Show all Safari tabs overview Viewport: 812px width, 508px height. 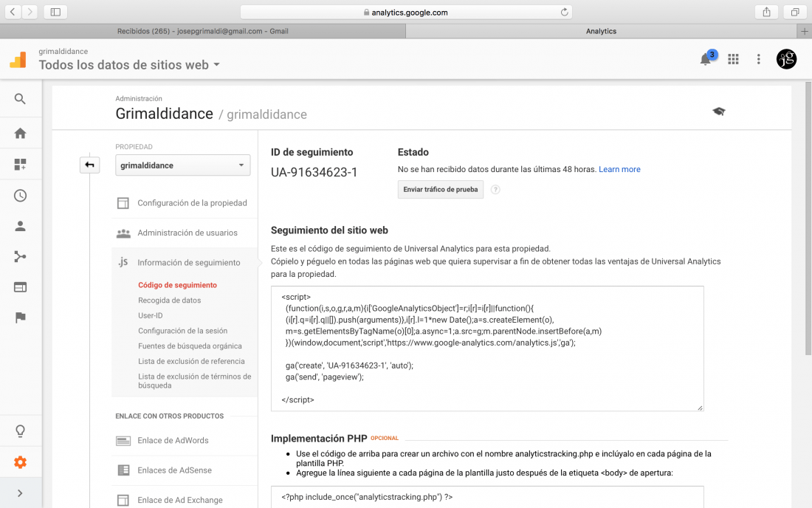coord(794,12)
